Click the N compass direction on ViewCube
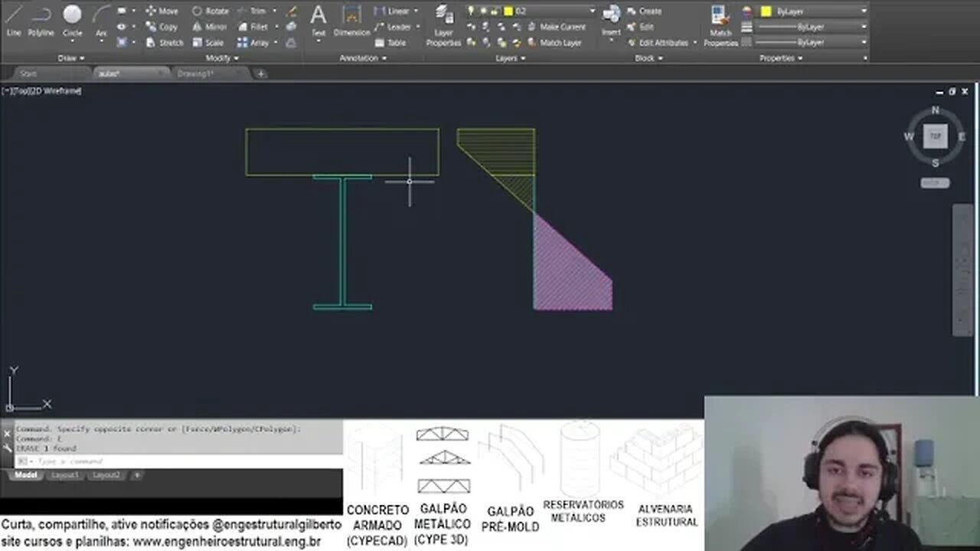This screenshot has height=551, width=980. coord(935,110)
